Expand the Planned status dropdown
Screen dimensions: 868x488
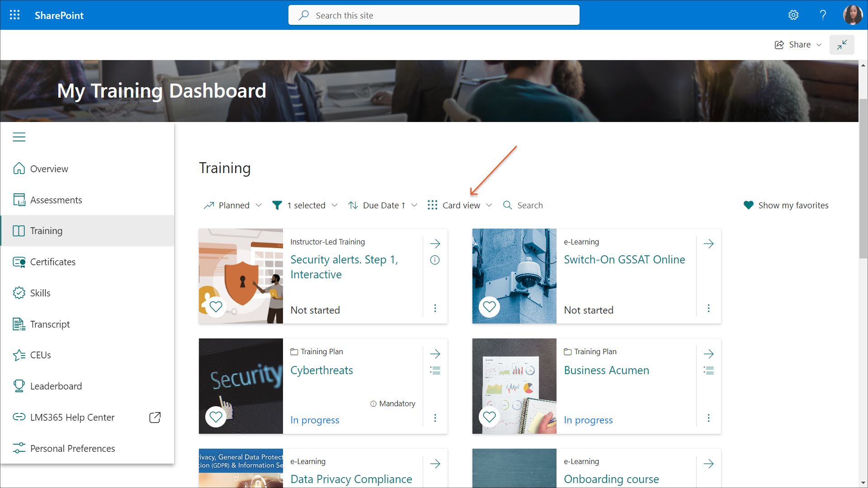click(x=233, y=205)
